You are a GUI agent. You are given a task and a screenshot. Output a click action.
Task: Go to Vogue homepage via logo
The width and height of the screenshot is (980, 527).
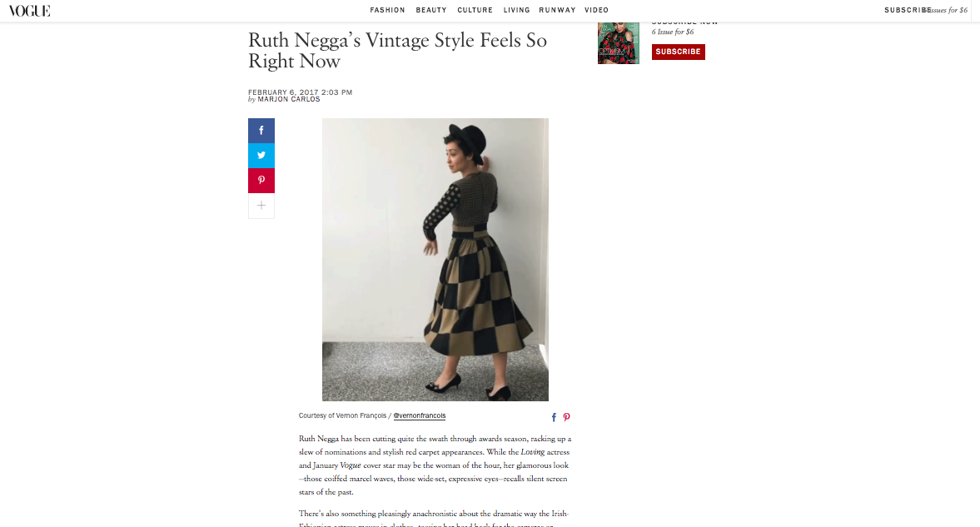pyautogui.click(x=29, y=11)
